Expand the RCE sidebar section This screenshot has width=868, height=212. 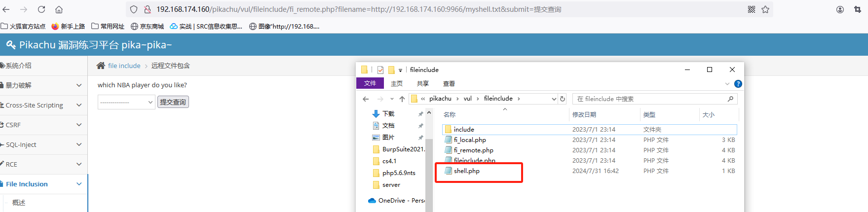[x=79, y=164]
